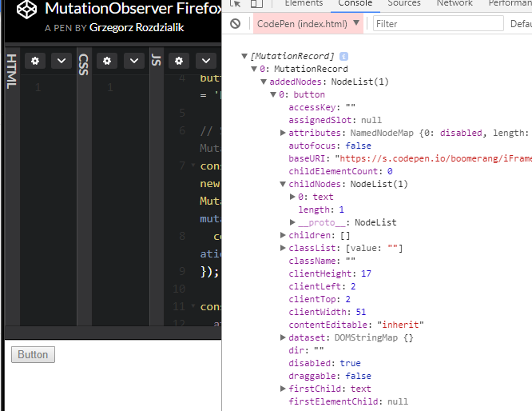Click the CodePen logo icon
This screenshot has height=411, width=532.
[x=27, y=9]
